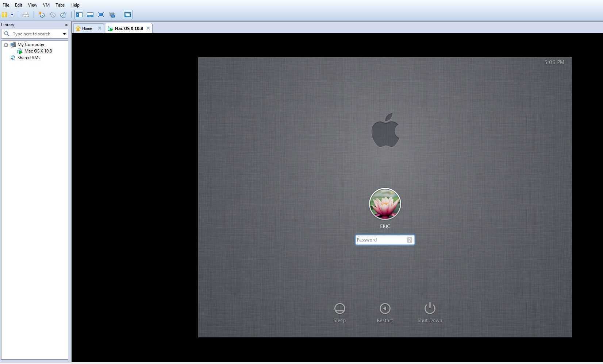Open the Help menu
The height and width of the screenshot is (364, 603).
tap(75, 5)
